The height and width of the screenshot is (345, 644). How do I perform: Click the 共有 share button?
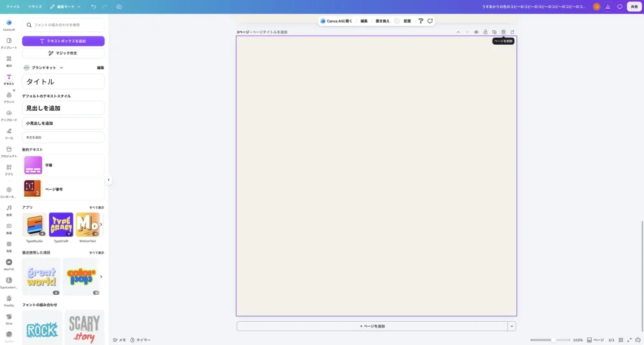coord(634,6)
